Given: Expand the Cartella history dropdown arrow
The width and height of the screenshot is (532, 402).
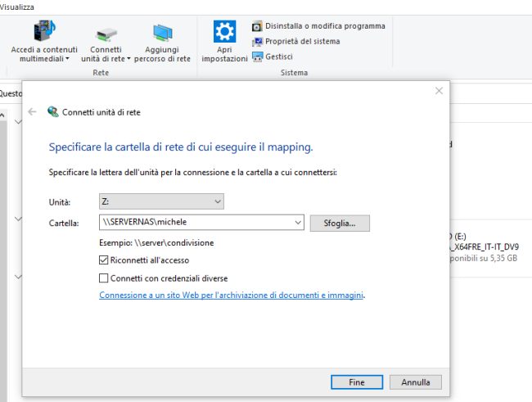Looking at the screenshot, I should 298,223.
